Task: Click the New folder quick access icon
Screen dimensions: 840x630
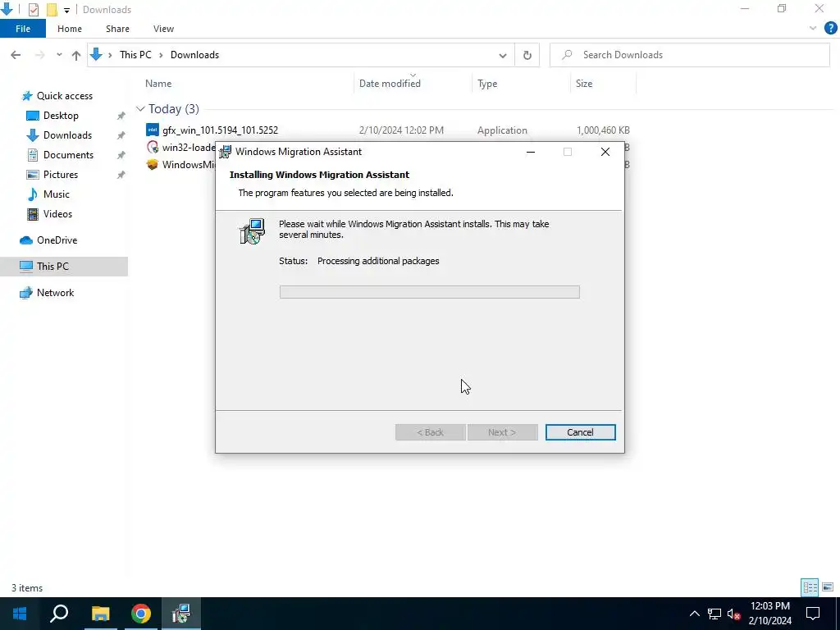Action: [x=52, y=10]
